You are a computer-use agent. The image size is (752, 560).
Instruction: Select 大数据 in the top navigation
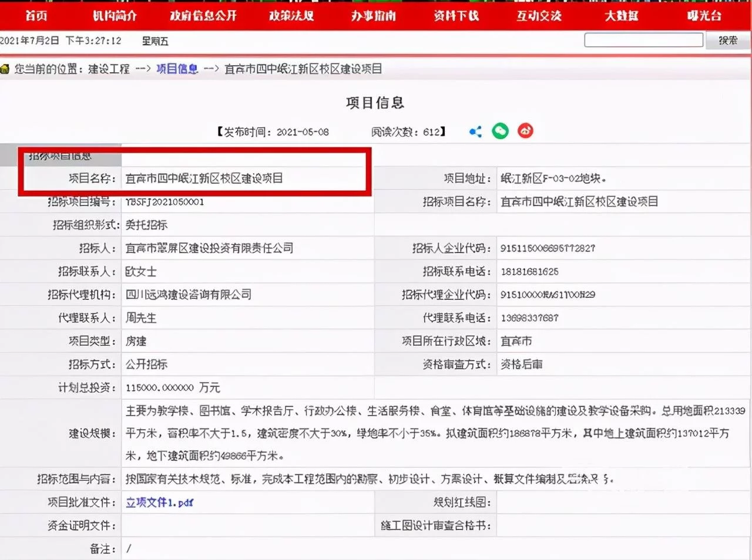pos(622,16)
